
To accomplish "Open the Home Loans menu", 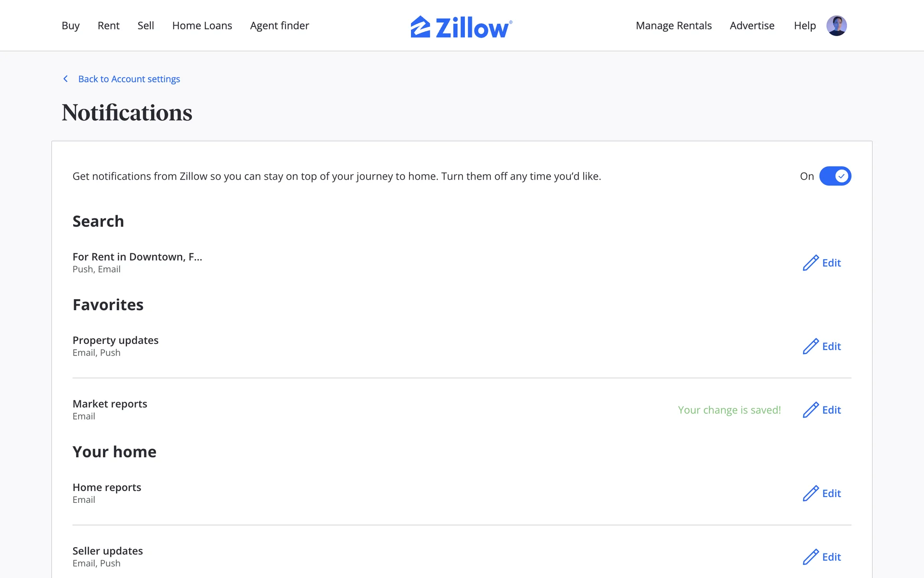I will [202, 26].
